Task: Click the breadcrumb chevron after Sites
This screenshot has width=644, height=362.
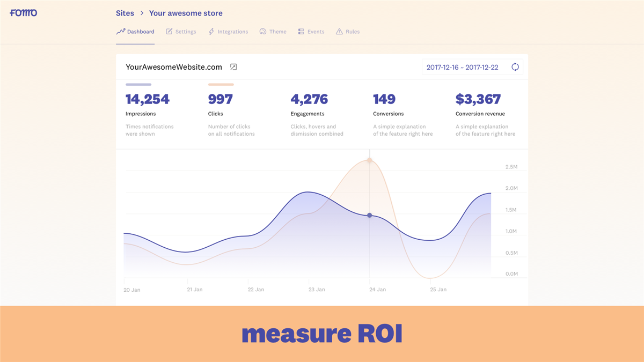Action: (142, 13)
